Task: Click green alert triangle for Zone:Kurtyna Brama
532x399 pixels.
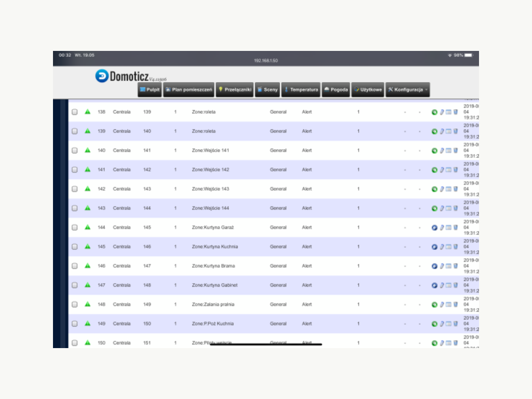Action: point(87,265)
